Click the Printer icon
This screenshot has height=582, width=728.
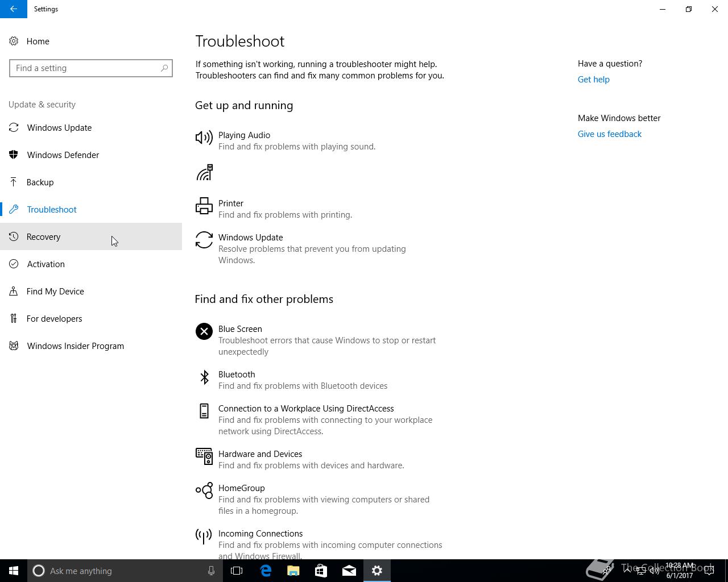[204, 206]
